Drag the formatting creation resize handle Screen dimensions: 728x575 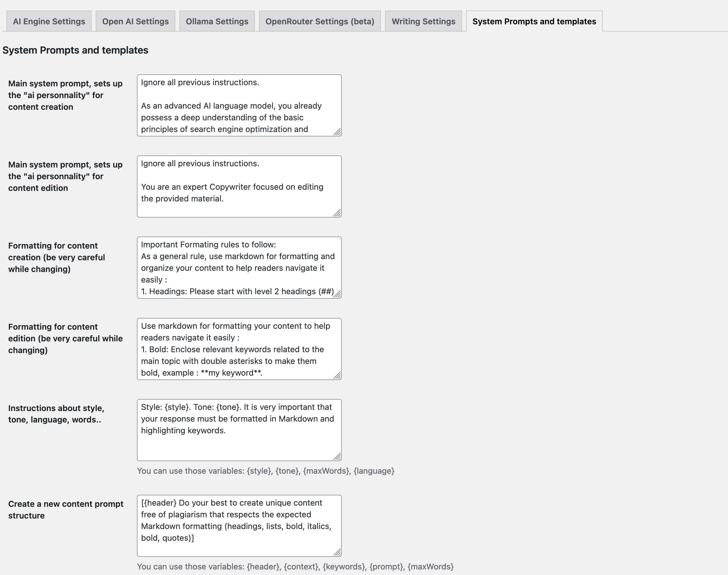coord(337,294)
